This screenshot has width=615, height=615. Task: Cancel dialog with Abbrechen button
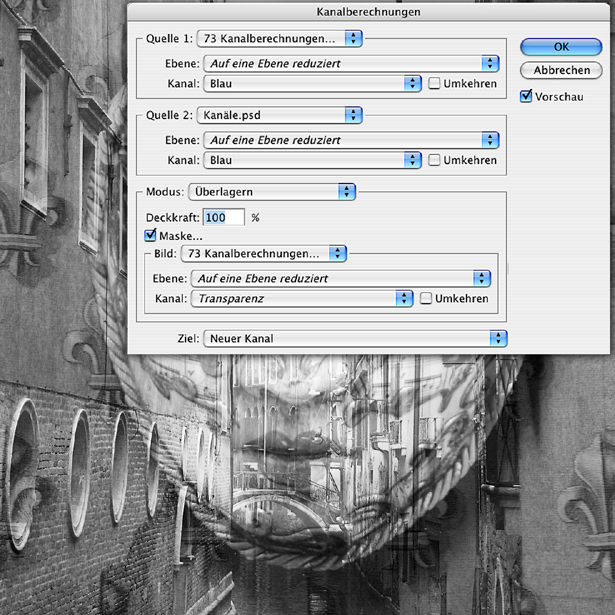tap(561, 70)
